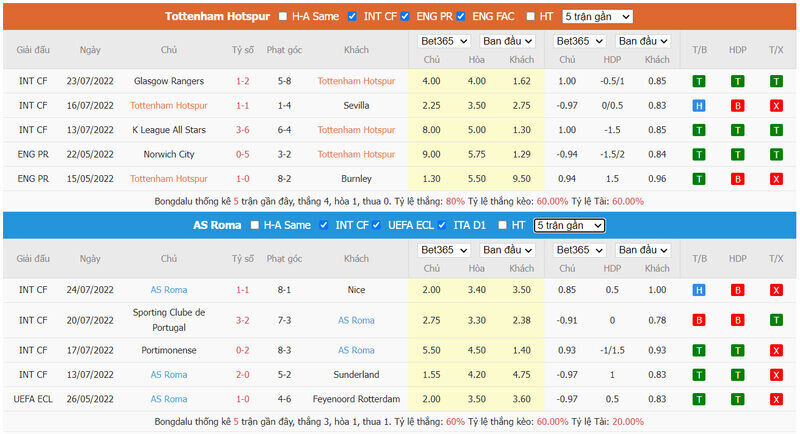Click T/B badge in Glasgow Rangers row
The width and height of the screenshot is (800, 434).
pos(699,81)
